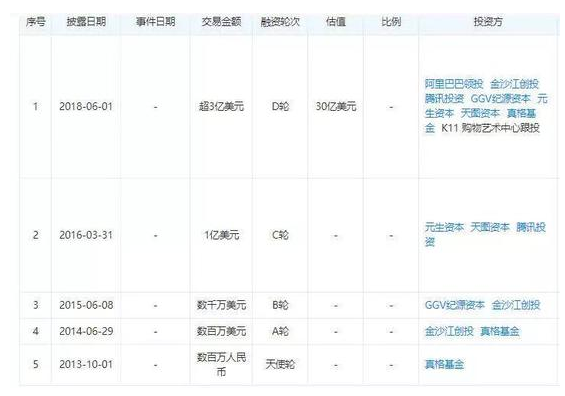This screenshot has height=396, width=565.
Task: Click the 1亿美元 amount cell
Action: tap(221, 235)
